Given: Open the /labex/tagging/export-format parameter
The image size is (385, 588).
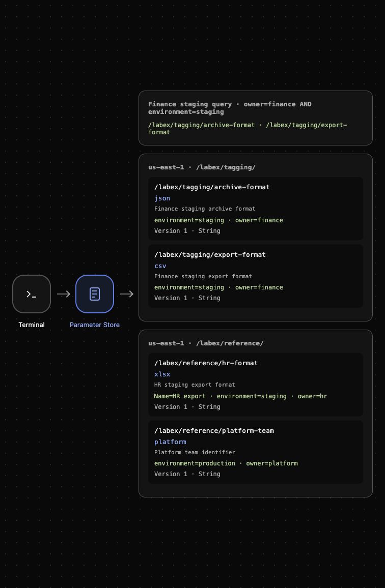Looking at the screenshot, I should point(256,276).
